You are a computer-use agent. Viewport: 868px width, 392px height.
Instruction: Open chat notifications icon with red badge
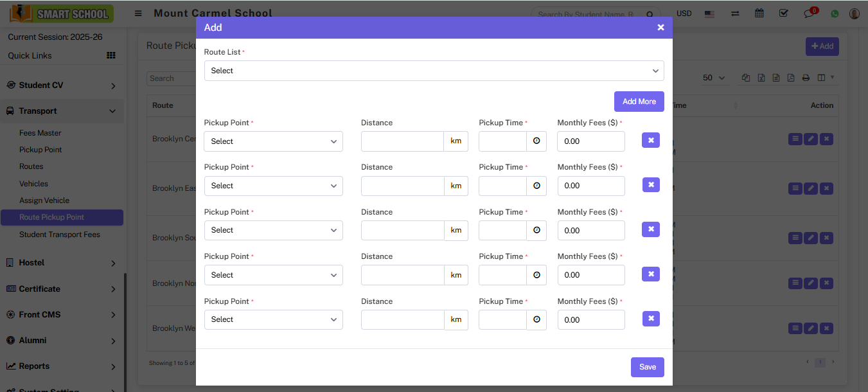pos(809,13)
